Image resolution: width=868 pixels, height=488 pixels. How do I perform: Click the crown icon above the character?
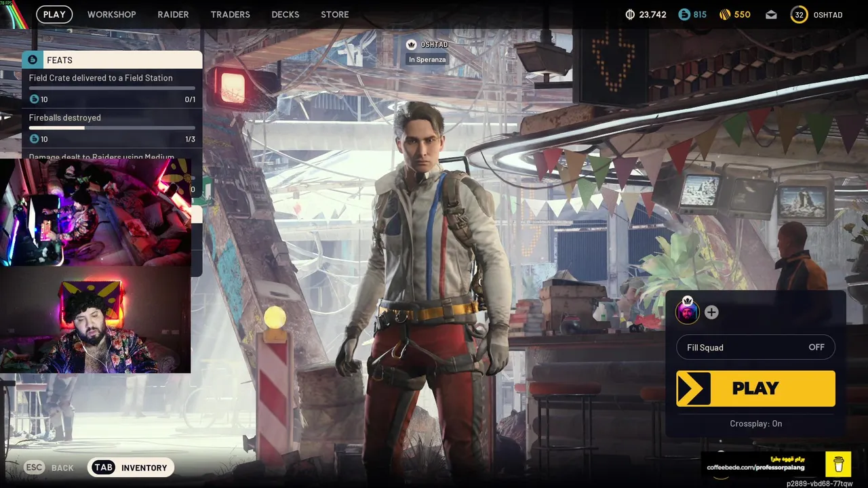pos(411,45)
